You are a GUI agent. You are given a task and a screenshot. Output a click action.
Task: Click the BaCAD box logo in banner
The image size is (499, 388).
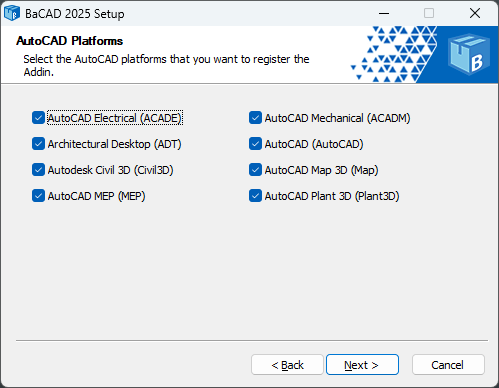[x=469, y=54]
